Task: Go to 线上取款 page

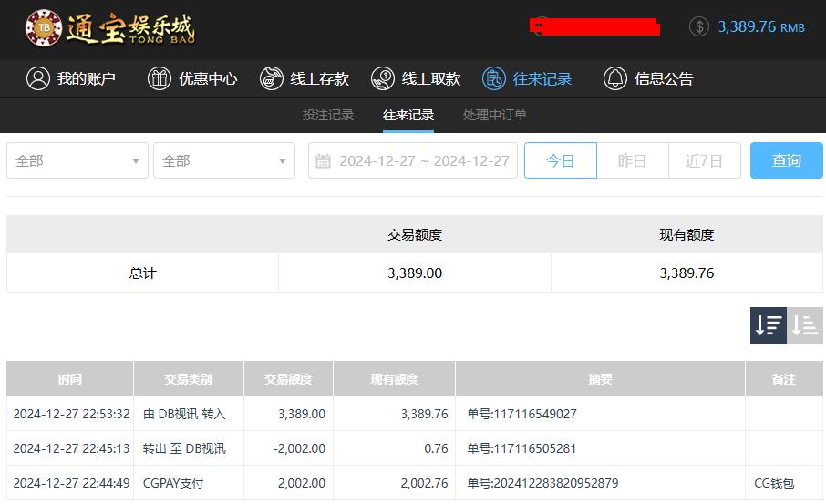Action: coord(416,78)
